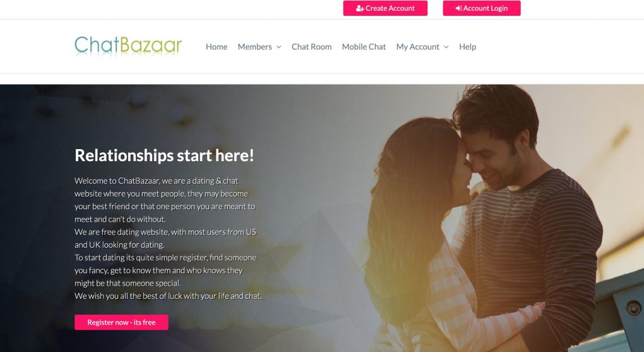
Task: Open the Members menu label
Action: pyautogui.click(x=254, y=47)
